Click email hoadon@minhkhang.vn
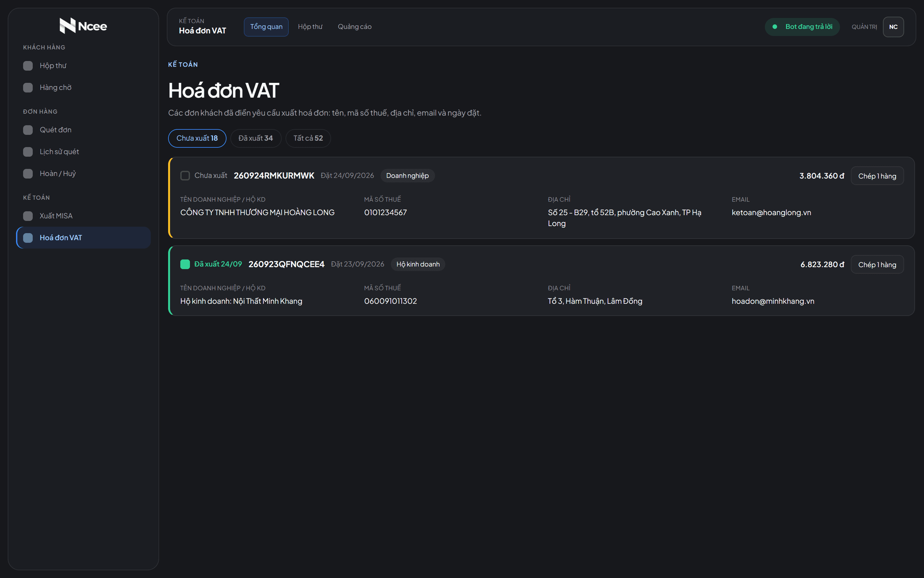The height and width of the screenshot is (578, 924). click(773, 301)
